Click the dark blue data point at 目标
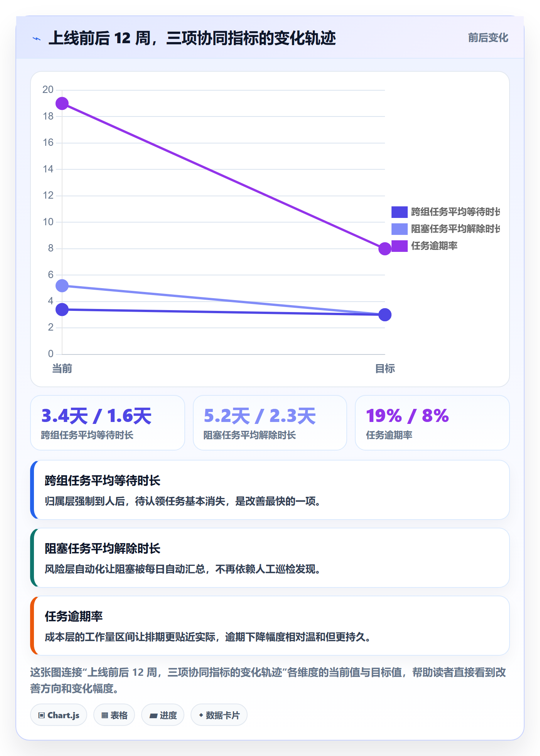 (x=385, y=315)
